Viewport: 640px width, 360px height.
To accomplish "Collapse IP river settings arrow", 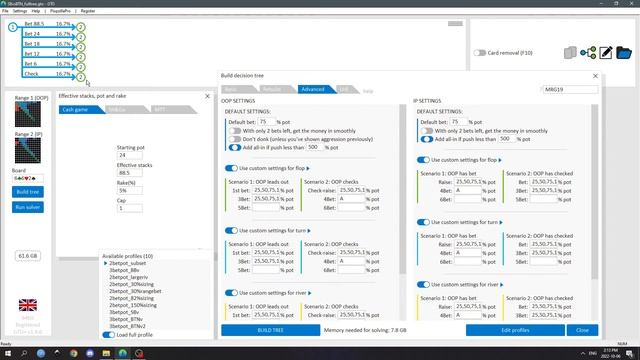I will pos(502,285).
